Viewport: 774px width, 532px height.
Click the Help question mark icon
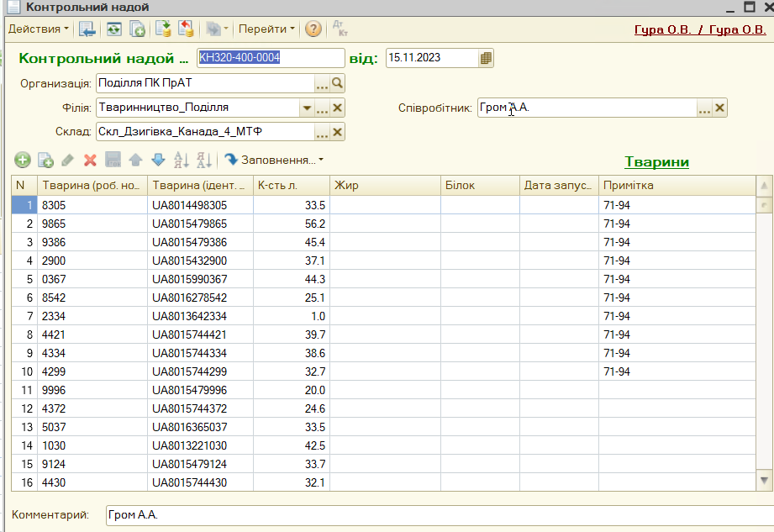[313, 29]
